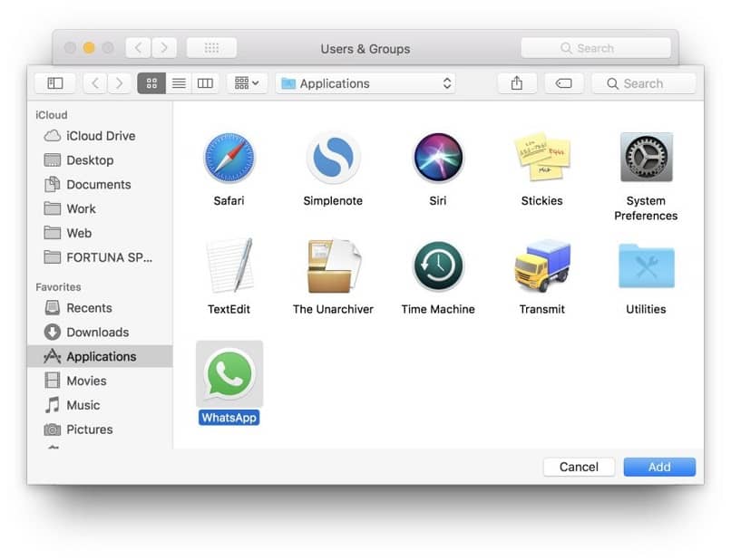Click forward arrow in Users & Groups window

[x=163, y=47]
